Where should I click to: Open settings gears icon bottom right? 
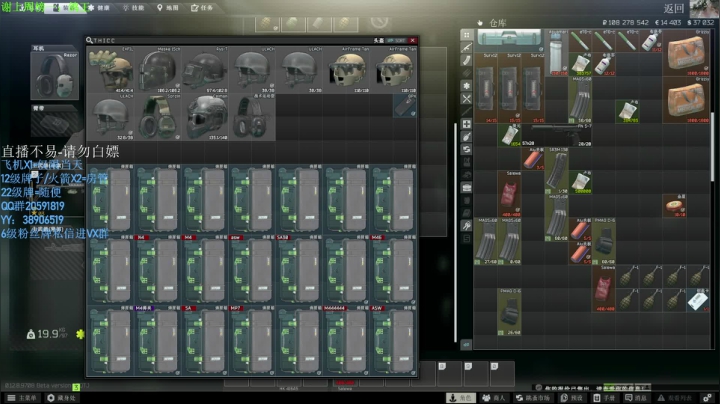pyautogui.click(x=708, y=398)
